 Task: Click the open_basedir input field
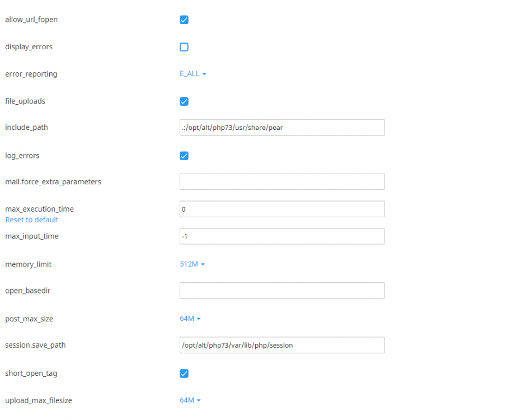click(282, 291)
